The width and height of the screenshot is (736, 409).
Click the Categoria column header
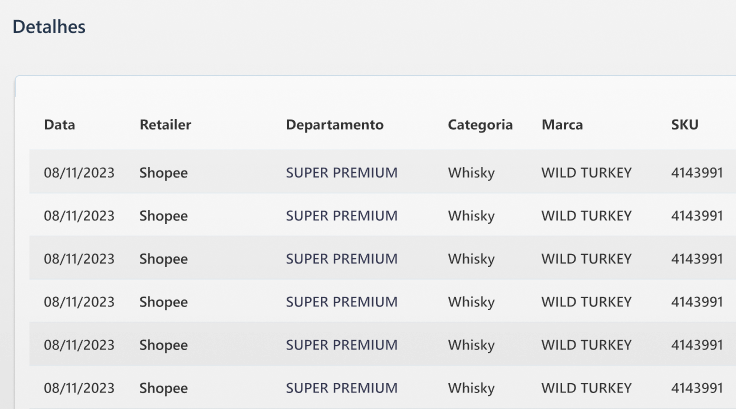[x=480, y=125]
